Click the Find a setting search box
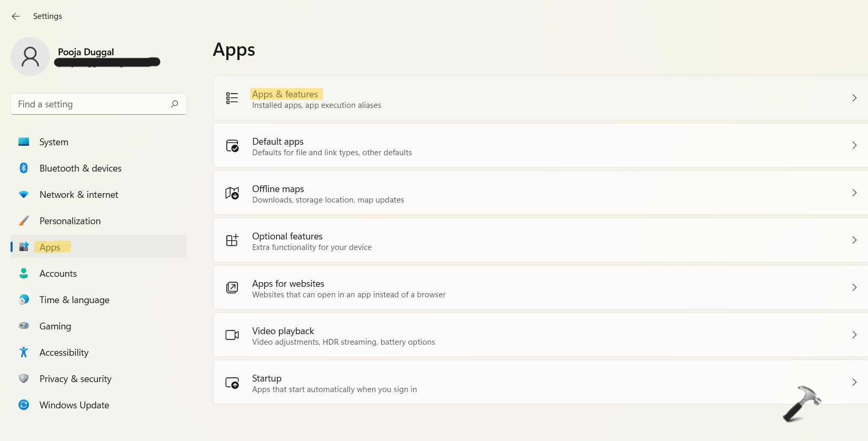Image resolution: width=868 pixels, height=441 pixels. point(89,104)
